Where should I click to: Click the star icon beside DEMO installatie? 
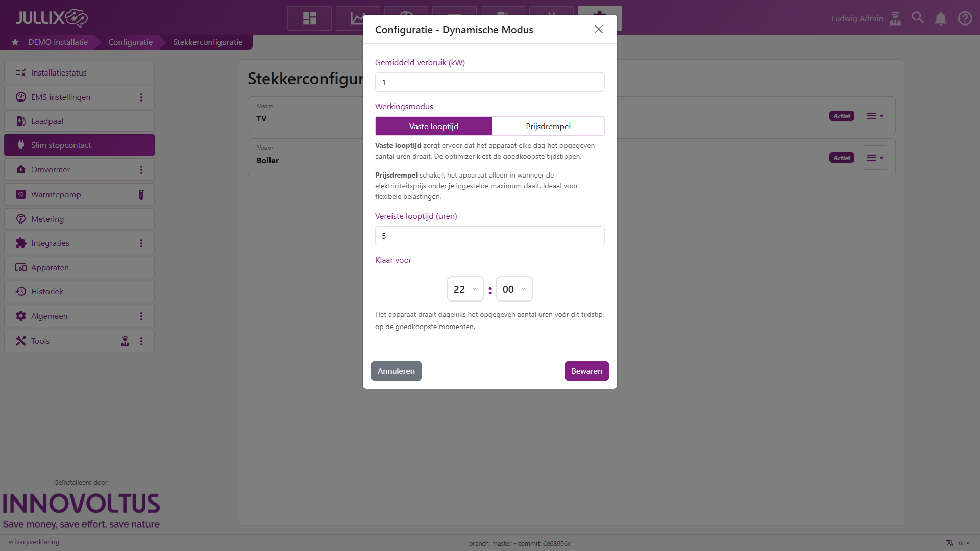15,42
